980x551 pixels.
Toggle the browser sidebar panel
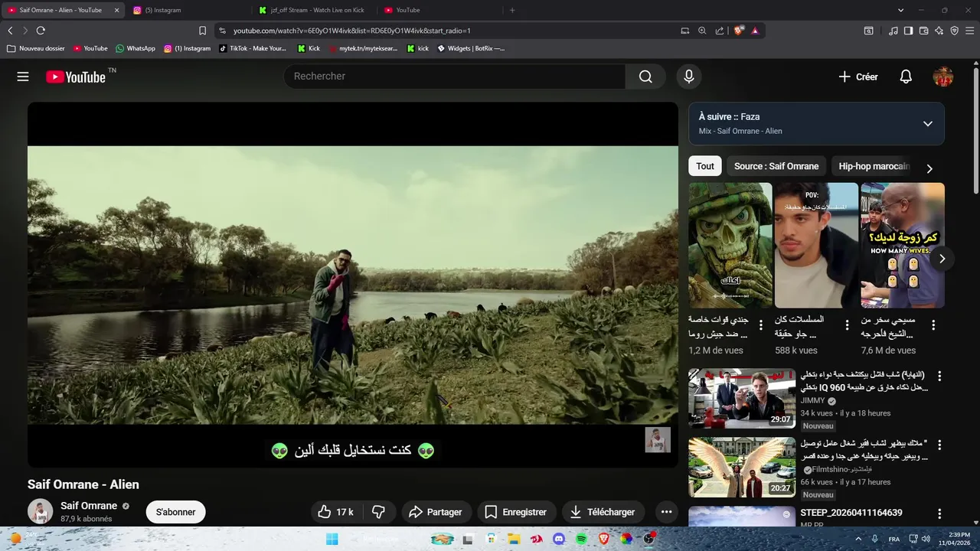908,31
